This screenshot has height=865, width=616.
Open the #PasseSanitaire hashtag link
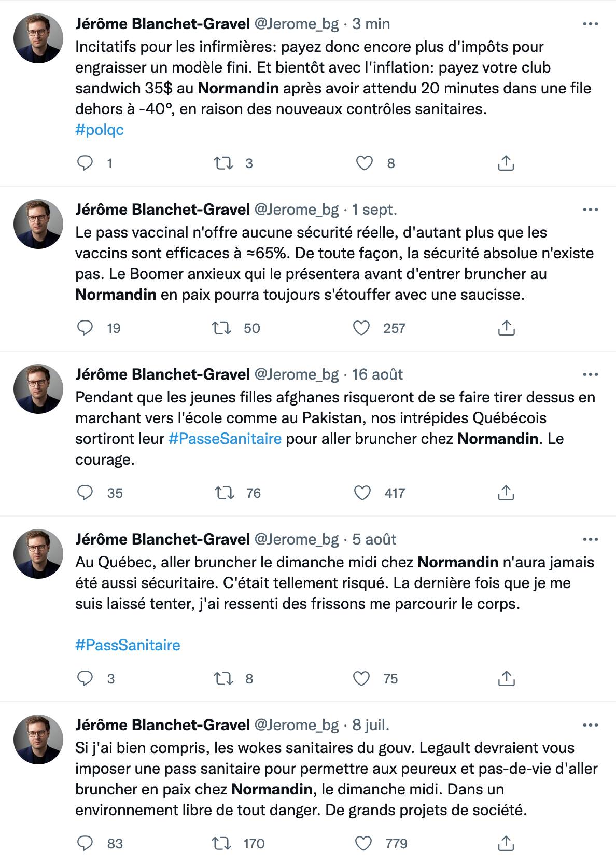coord(225,439)
